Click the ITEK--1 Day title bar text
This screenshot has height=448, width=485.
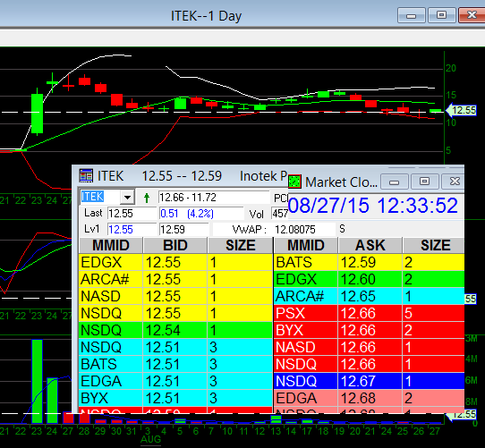[206, 16]
